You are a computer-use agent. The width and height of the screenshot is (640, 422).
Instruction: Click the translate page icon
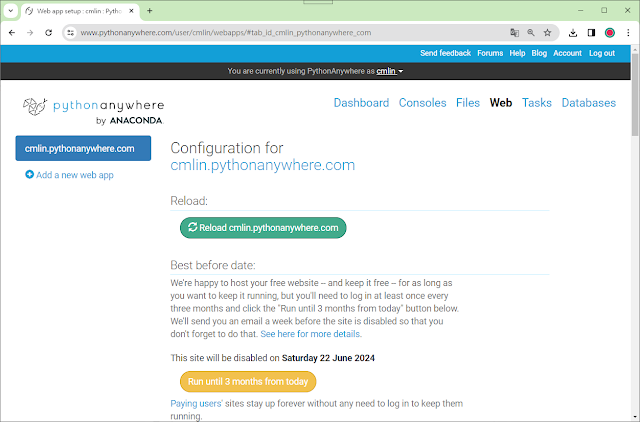[x=514, y=33]
